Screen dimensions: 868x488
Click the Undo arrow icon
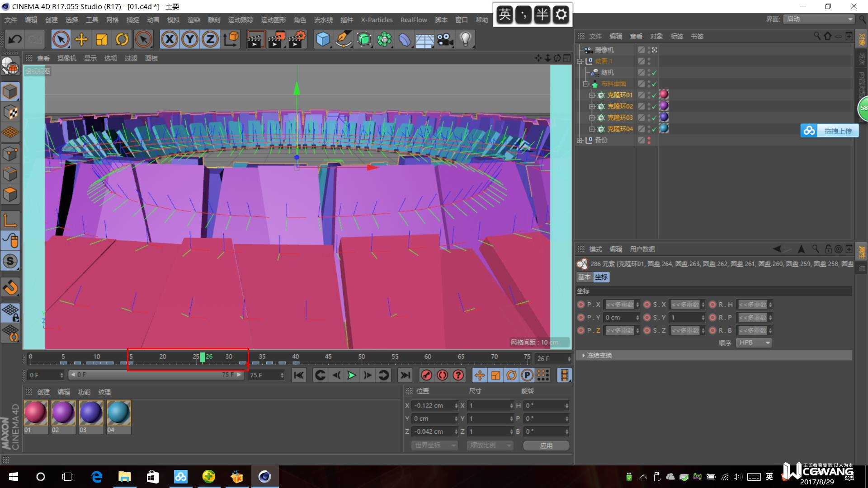click(x=15, y=39)
